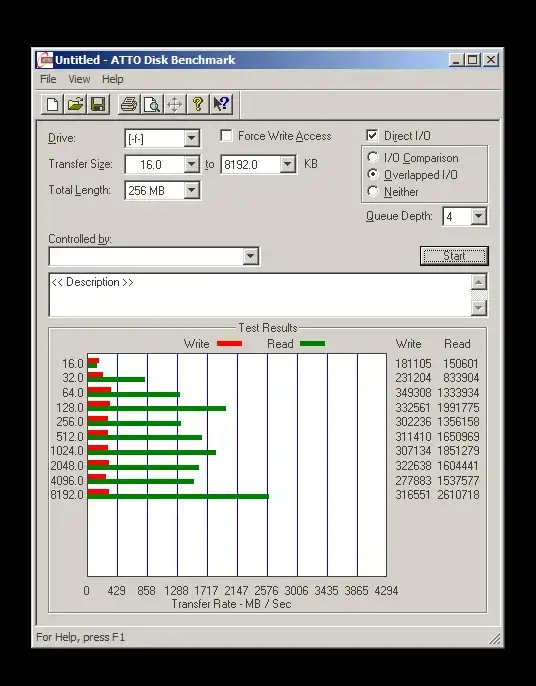Click the 1024.0 row label
The height and width of the screenshot is (686, 536).
[67, 451]
